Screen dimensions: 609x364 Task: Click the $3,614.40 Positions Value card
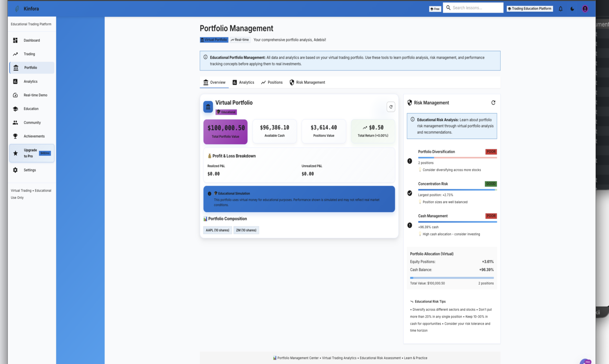click(324, 132)
